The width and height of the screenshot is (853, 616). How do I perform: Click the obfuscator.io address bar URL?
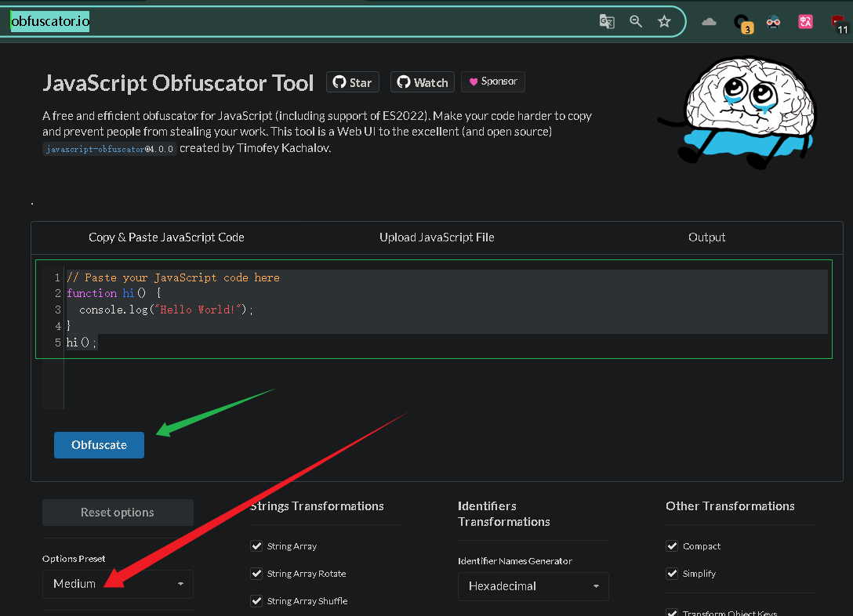tap(50, 21)
